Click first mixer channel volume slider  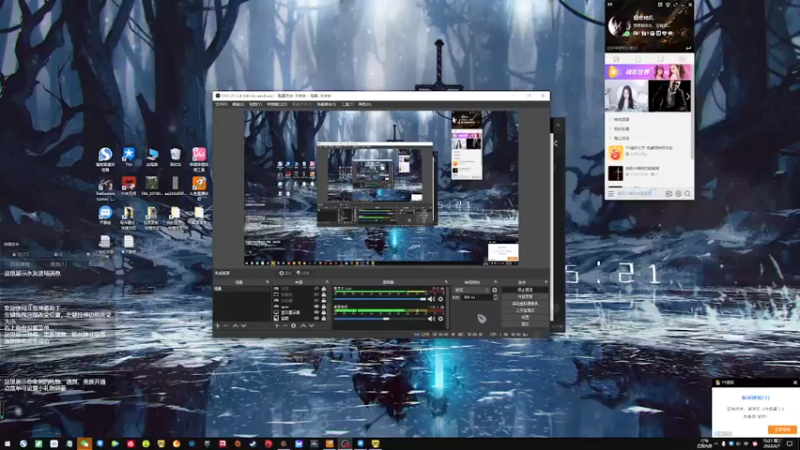point(380,299)
